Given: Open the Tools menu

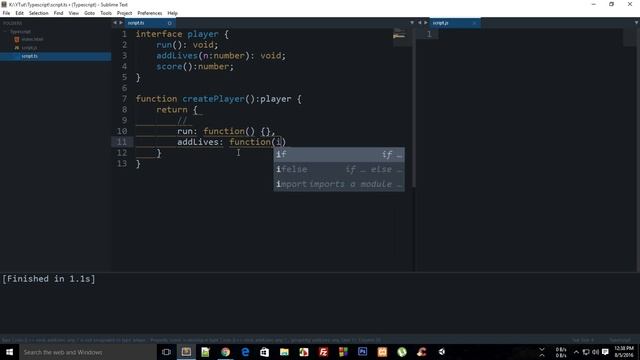Looking at the screenshot, I should [x=106, y=13].
